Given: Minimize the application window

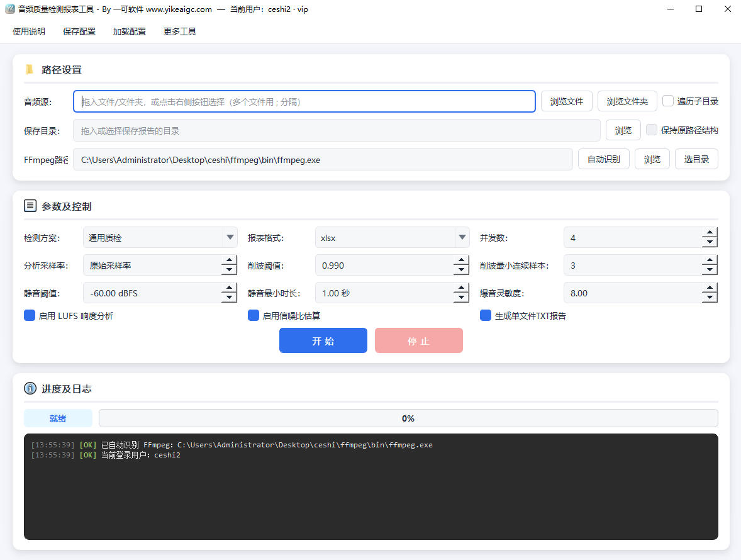Looking at the screenshot, I should [670, 9].
